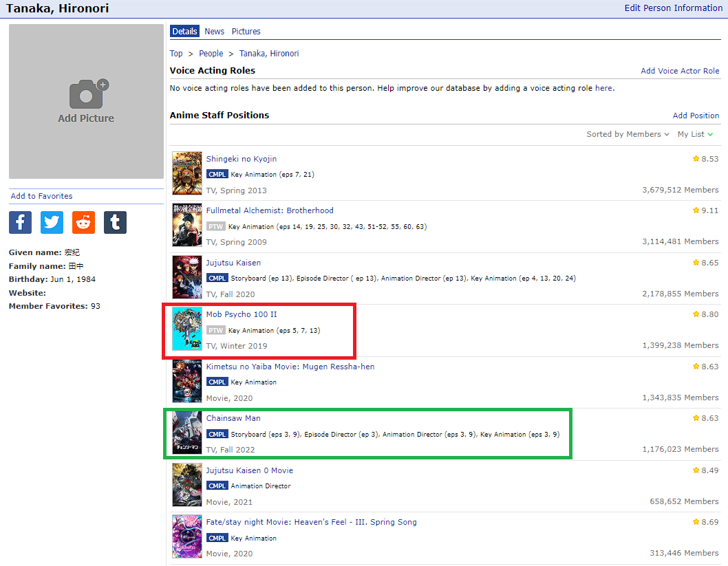Switch to the News tab
Image resolution: width=728 pixels, height=566 pixels.
pos(214,32)
